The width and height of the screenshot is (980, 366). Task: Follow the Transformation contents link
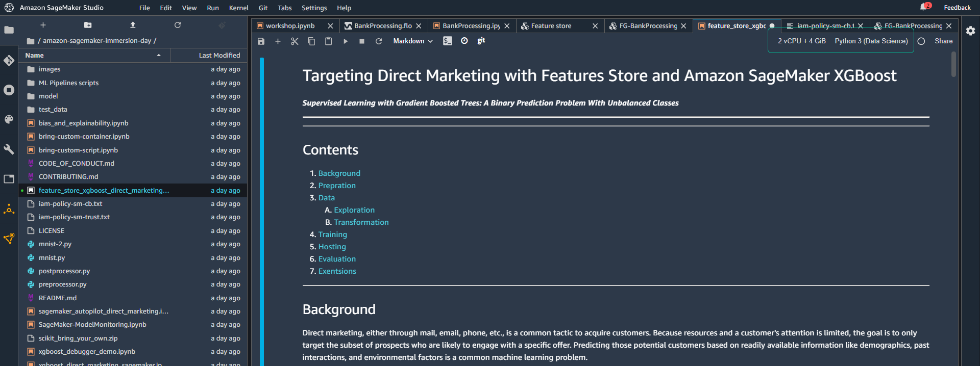point(361,222)
